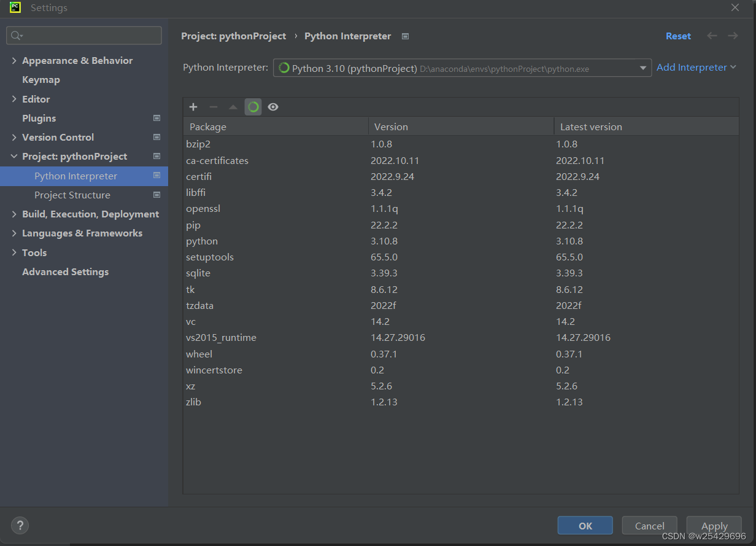Collapse the Project: pythonProject tree section
This screenshot has width=756, height=546.
pos(13,156)
